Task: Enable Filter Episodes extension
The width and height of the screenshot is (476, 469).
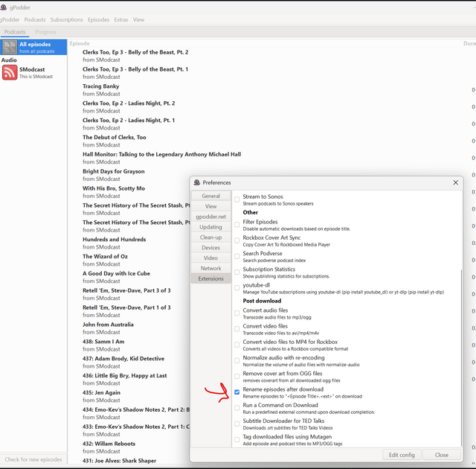Action: pos(237,225)
